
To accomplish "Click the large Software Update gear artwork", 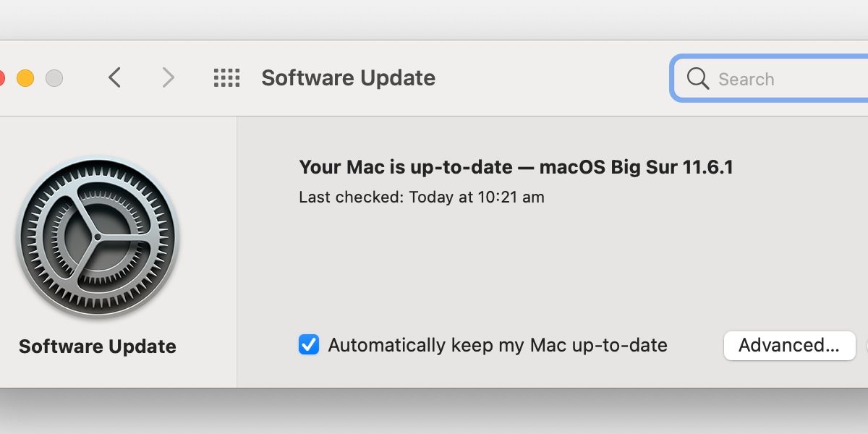I will 98,237.
